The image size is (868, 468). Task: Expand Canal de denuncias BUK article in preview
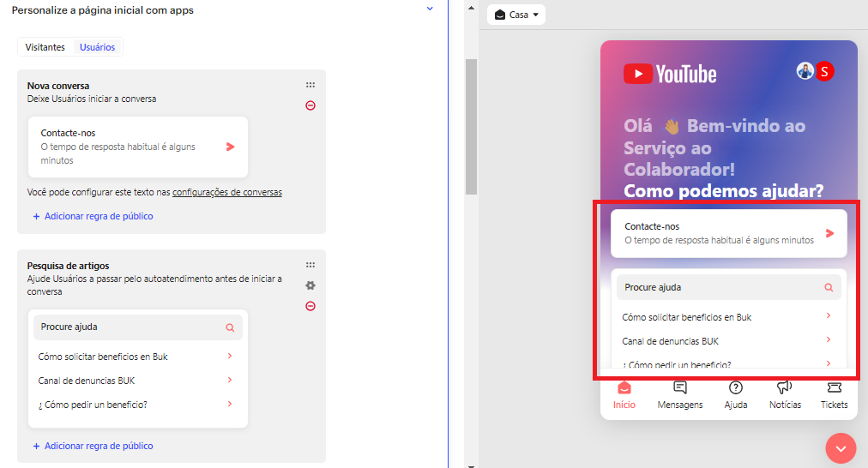coord(828,340)
